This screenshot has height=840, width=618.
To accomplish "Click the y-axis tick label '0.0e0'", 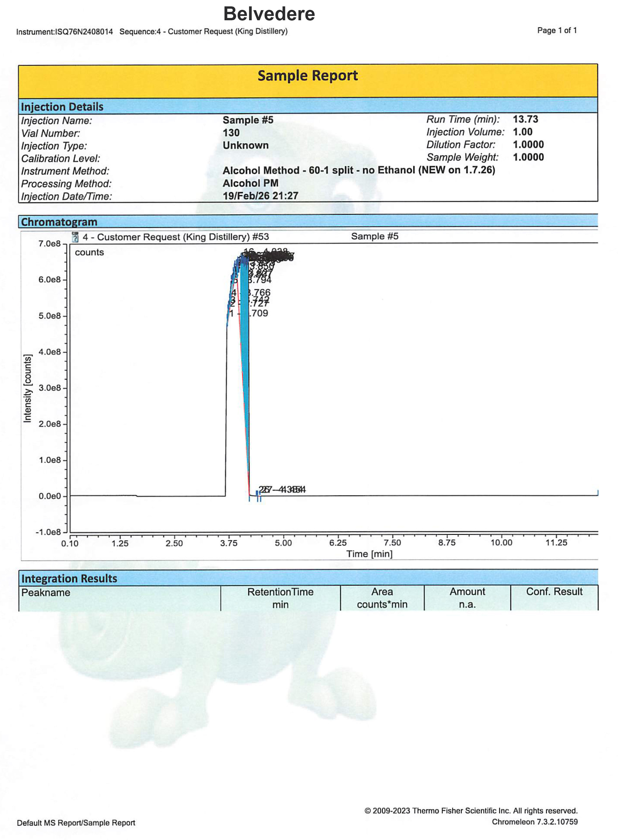I will [49, 496].
